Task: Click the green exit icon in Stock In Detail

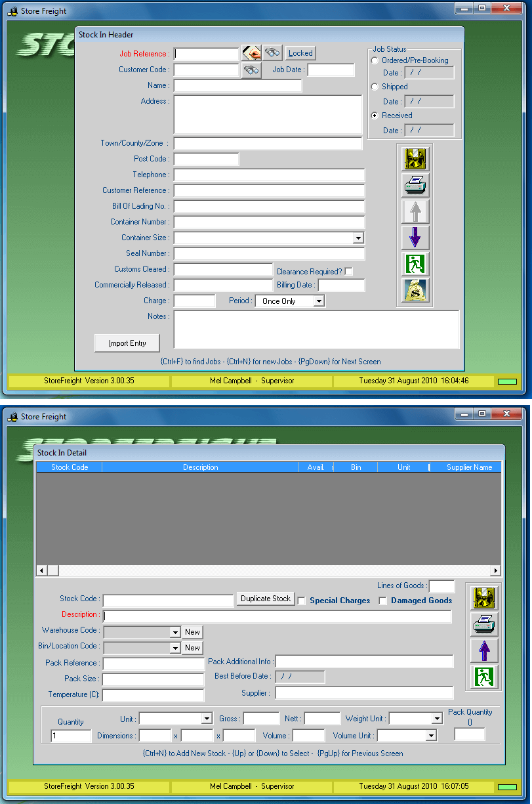Action: pyautogui.click(x=484, y=677)
